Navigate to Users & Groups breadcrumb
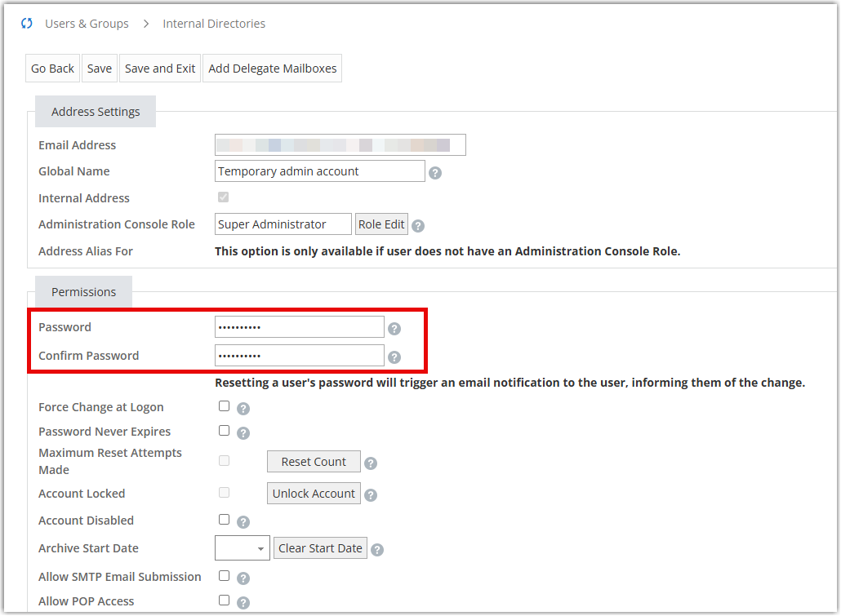 [x=87, y=24]
